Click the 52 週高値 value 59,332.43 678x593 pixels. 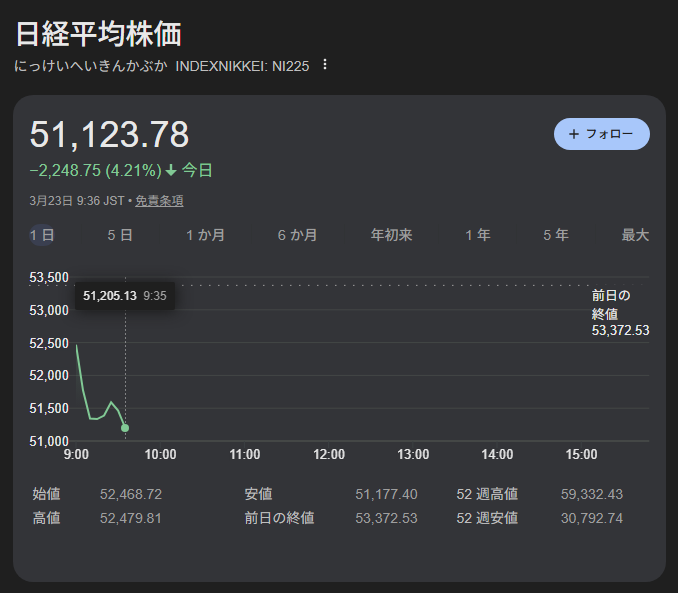pyautogui.click(x=592, y=495)
